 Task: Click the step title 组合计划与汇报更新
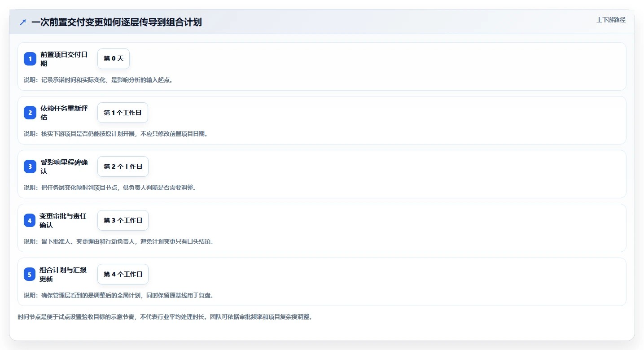63,274
